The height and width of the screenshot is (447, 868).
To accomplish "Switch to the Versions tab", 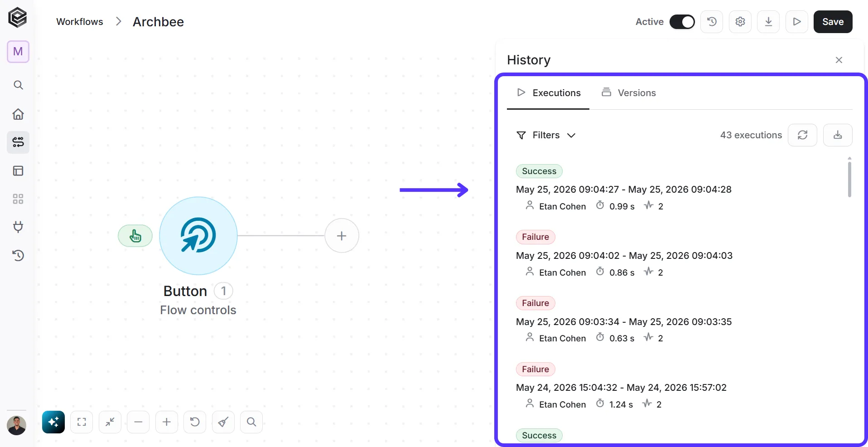I will [x=628, y=93].
